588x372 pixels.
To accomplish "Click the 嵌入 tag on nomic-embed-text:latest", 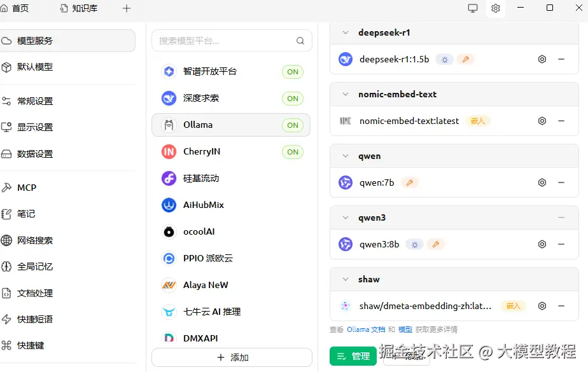I will 478,121.
